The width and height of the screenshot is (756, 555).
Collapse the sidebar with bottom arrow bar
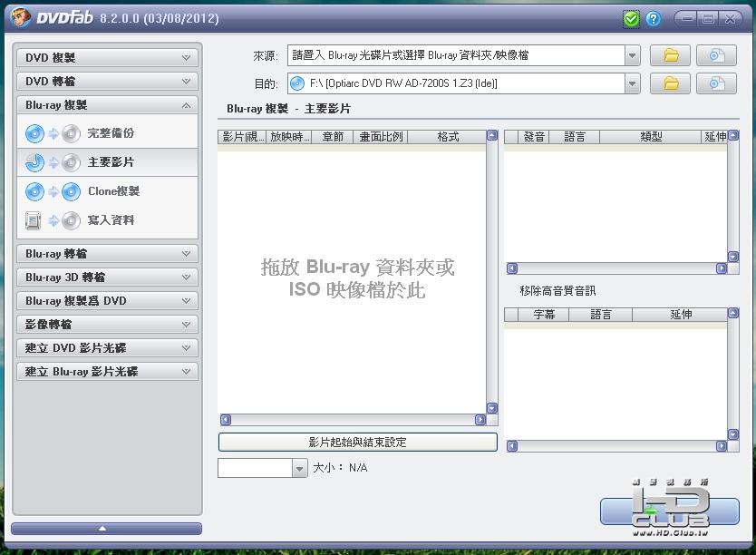point(107,529)
